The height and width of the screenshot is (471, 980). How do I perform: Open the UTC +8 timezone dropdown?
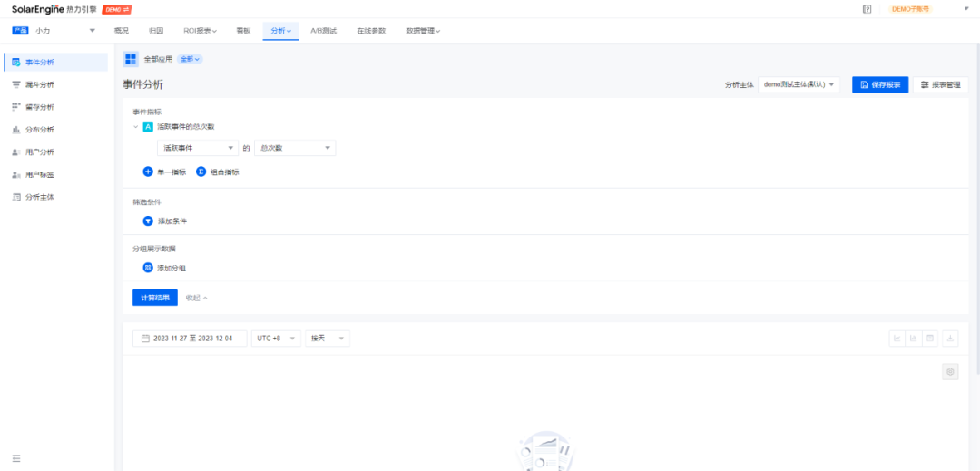[276, 338]
